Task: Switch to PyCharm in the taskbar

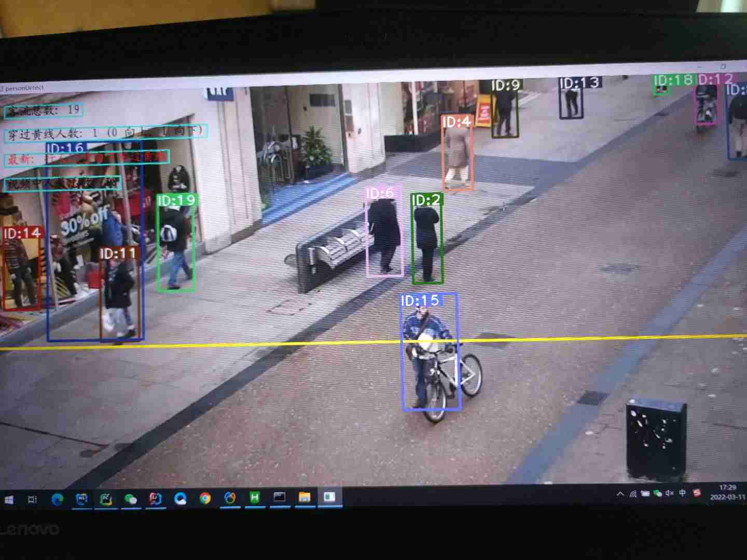Action: tap(106, 499)
